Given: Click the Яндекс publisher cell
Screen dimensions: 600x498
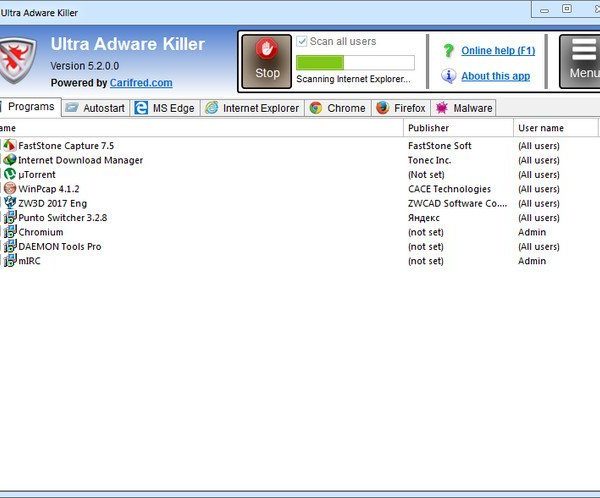Looking at the screenshot, I should click(424, 218).
